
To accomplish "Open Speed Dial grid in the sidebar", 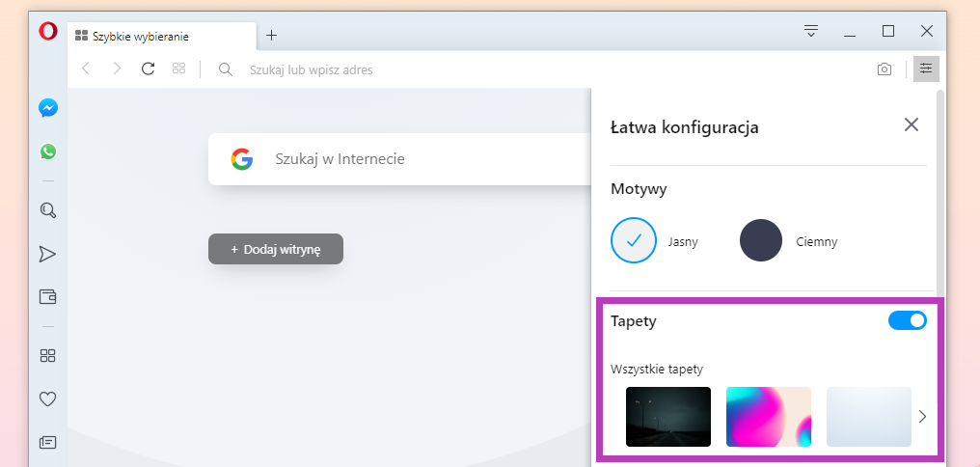I will pyautogui.click(x=47, y=356).
